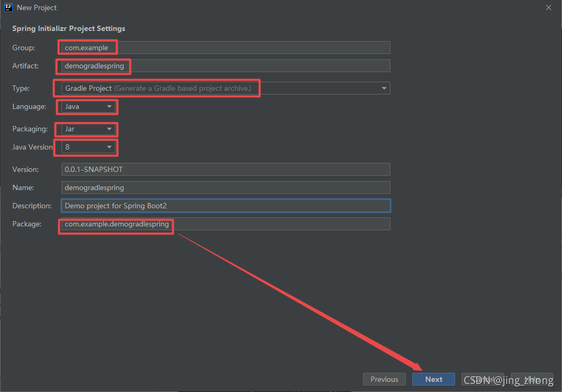Open the Java Version dropdown showing 8
562x392 pixels.
coord(88,147)
